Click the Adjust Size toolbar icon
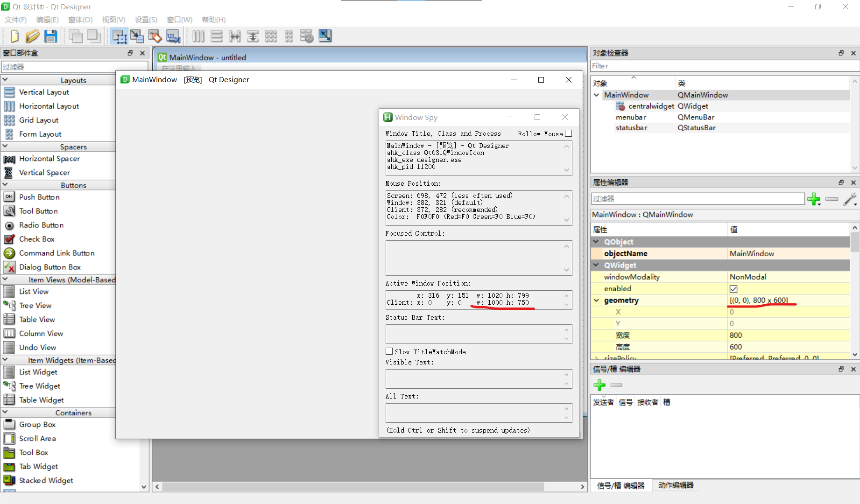 pyautogui.click(x=325, y=36)
